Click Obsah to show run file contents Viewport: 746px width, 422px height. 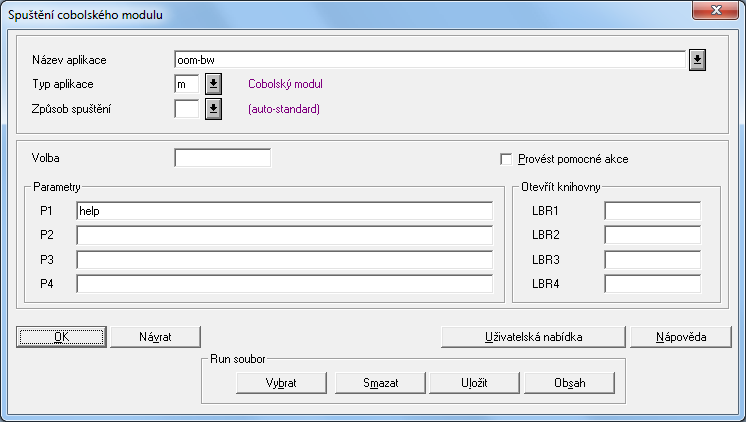(x=569, y=382)
